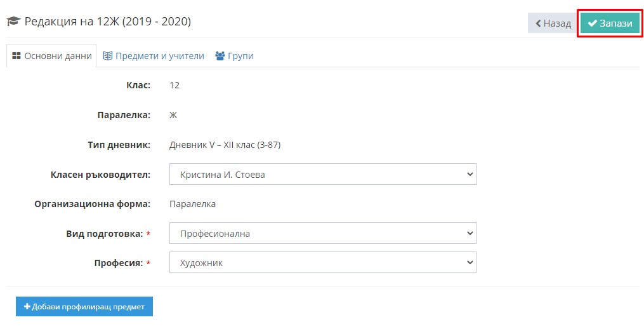Switch to the Предмети и учители tab
The width and height of the screenshot is (644, 329).
coord(154,56)
